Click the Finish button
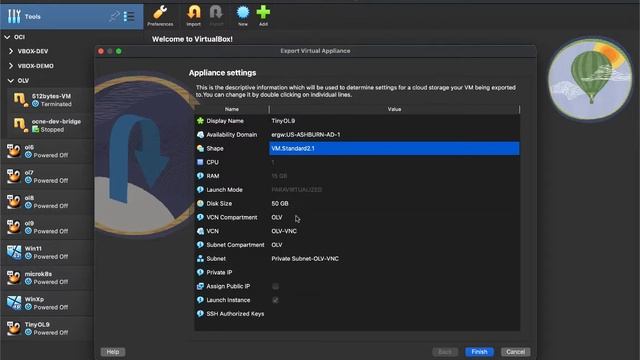 [x=479, y=352]
